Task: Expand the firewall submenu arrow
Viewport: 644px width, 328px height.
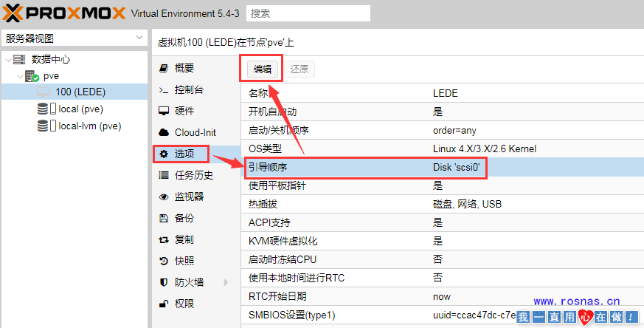Action: click(226, 282)
